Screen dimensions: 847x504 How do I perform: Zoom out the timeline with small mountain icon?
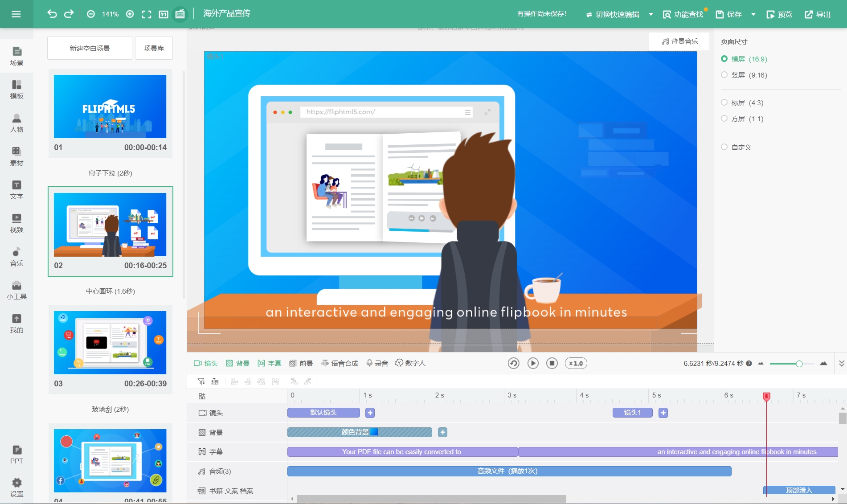(761, 363)
